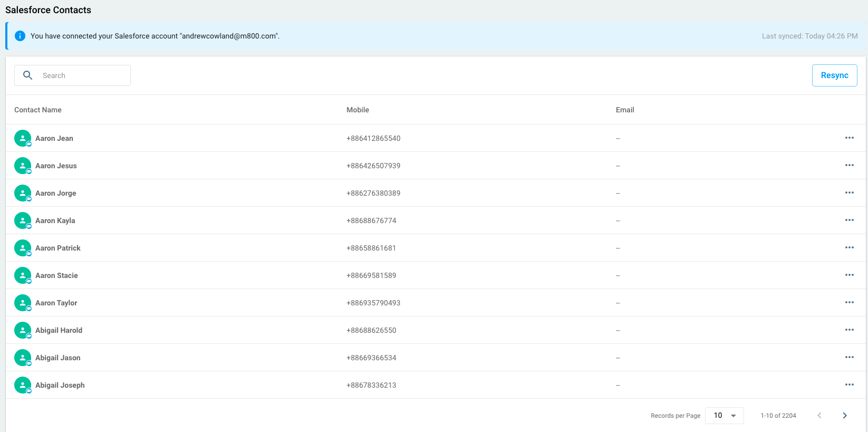This screenshot has height=432, width=868.
Task: Click Aaron Stacie's avatar icon
Action: point(23,275)
